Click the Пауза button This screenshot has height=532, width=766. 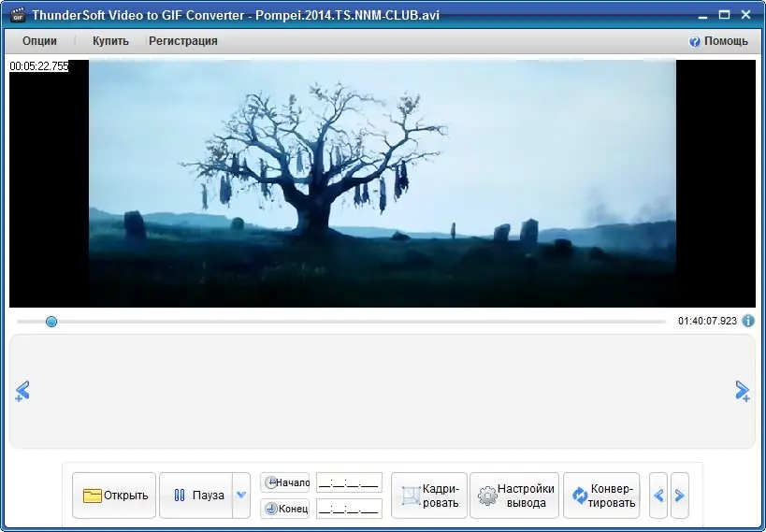[x=195, y=496]
